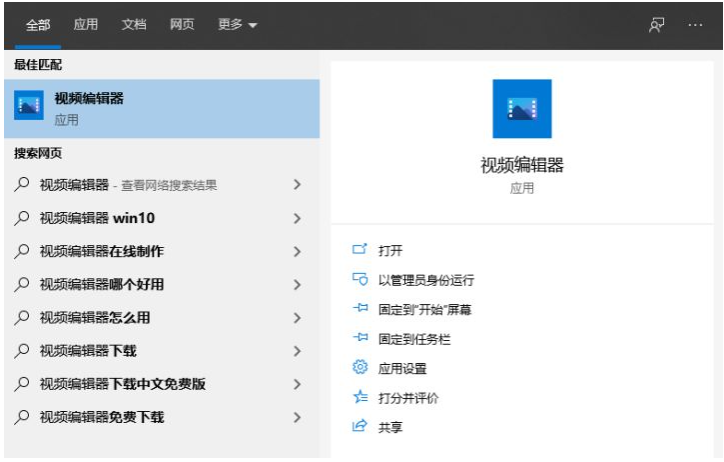Click the 查看网络搜索结果 text

point(169,185)
